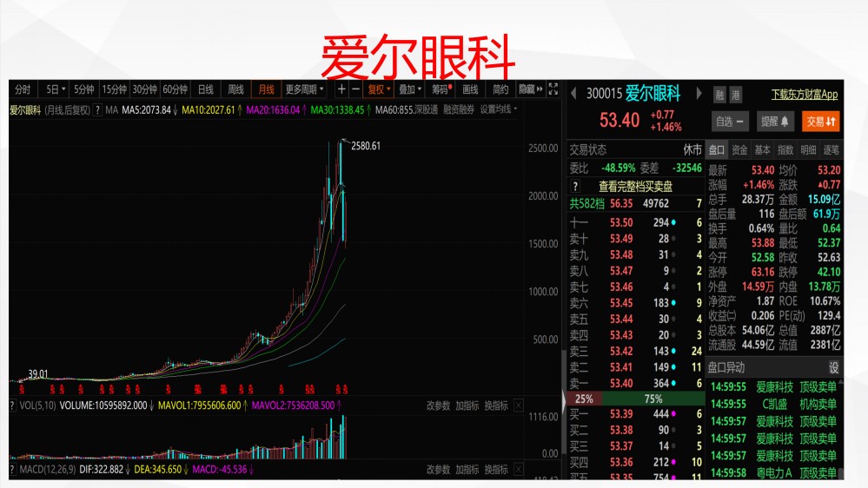Image resolution: width=868 pixels, height=488 pixels.
Task: Switch to 5分钟 chart period
Action: (x=84, y=89)
